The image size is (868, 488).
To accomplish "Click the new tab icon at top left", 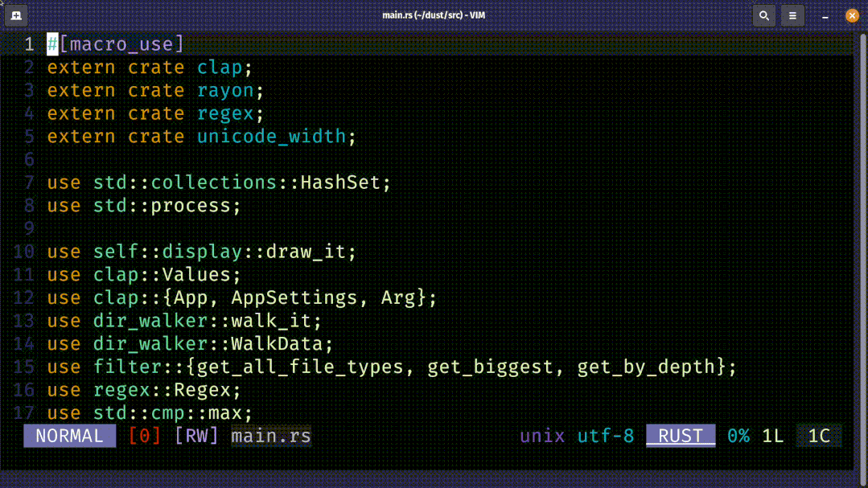I will [16, 15].
